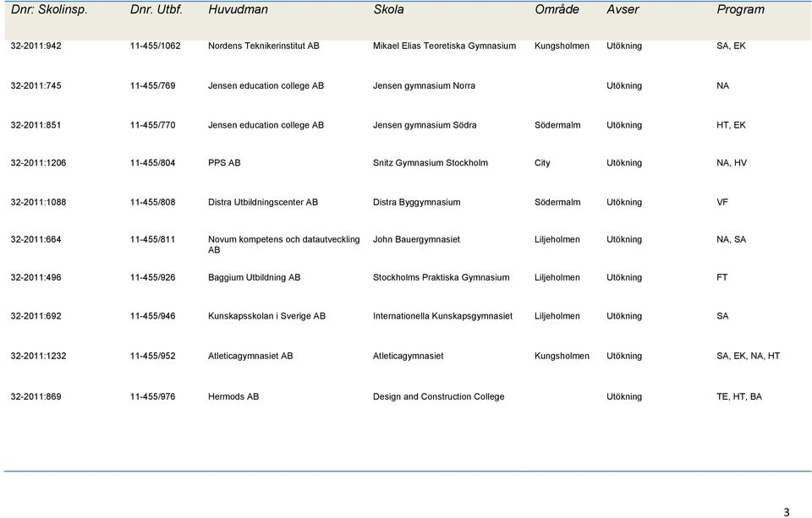Click 'NA, SA' program cell
This screenshot has width=812, height=518.
click(732, 240)
